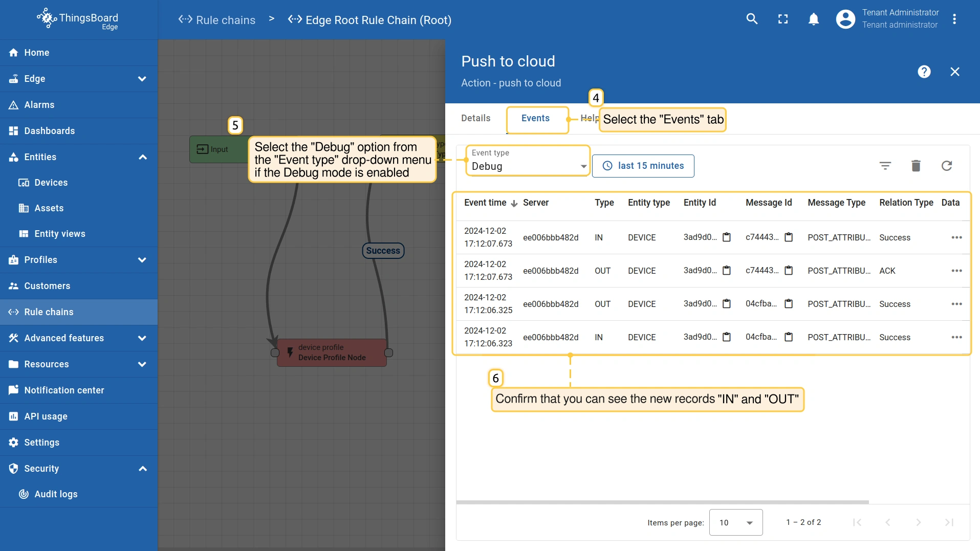
Task: Click the help question mark icon
Action: click(924, 72)
